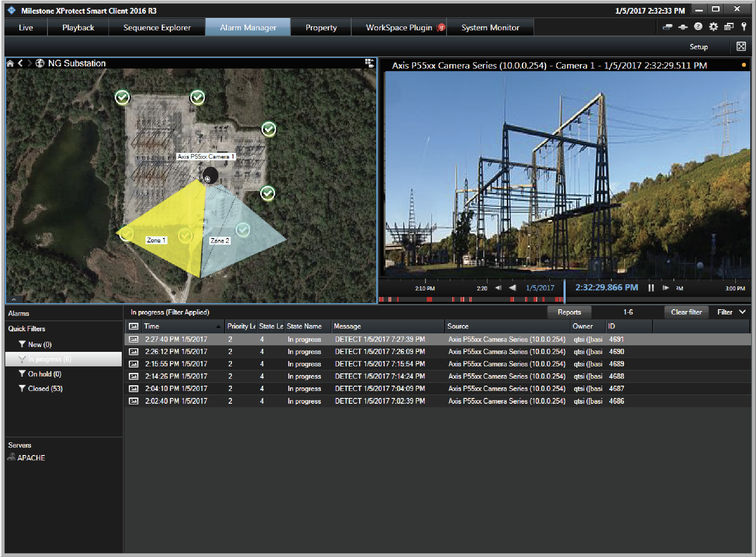
Task: Apply the Closed (53) quick filter
Action: pyautogui.click(x=64, y=388)
